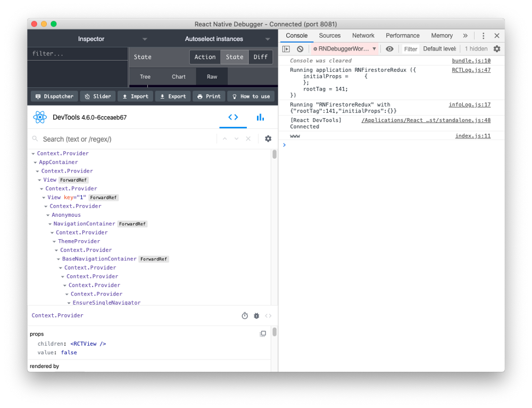The image size is (532, 408).
Task: Clear the console messages
Action: [299, 48]
